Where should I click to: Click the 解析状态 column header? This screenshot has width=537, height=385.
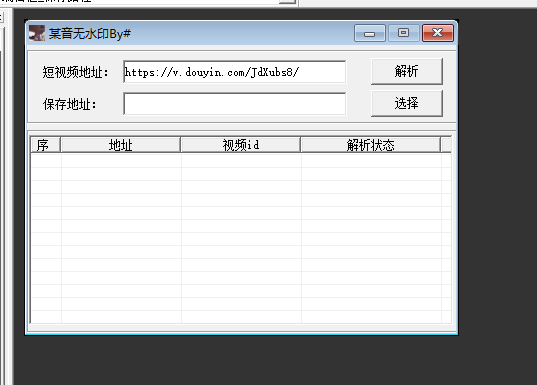(x=371, y=145)
